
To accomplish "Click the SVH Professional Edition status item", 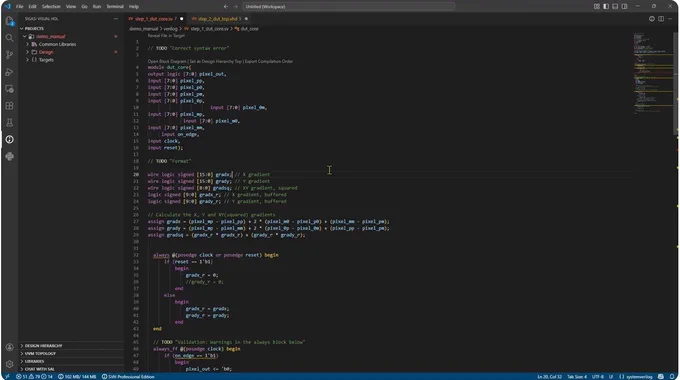I will 128,377.
